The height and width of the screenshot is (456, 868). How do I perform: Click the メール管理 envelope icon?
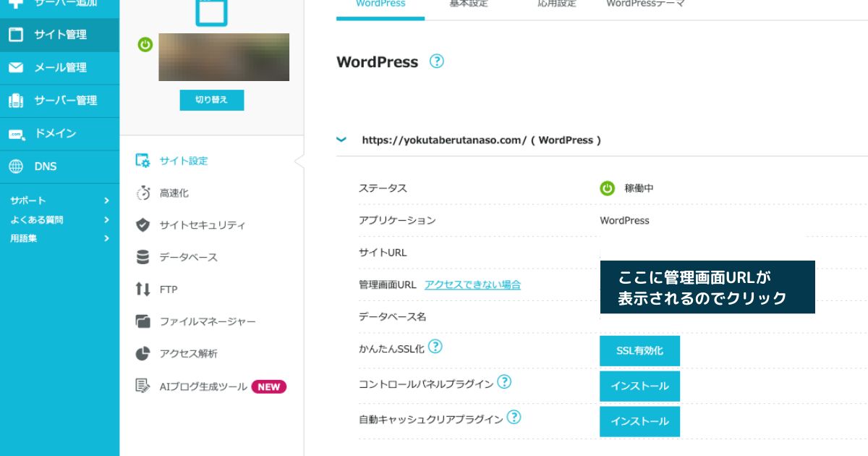coord(16,67)
